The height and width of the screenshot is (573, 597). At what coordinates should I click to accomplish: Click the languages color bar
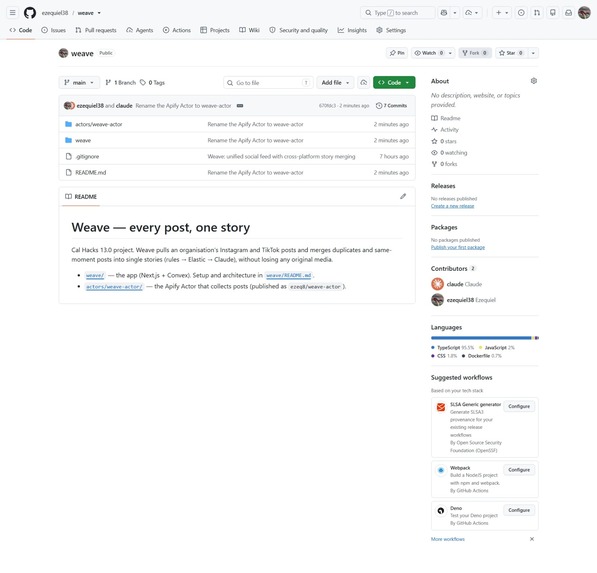click(485, 338)
